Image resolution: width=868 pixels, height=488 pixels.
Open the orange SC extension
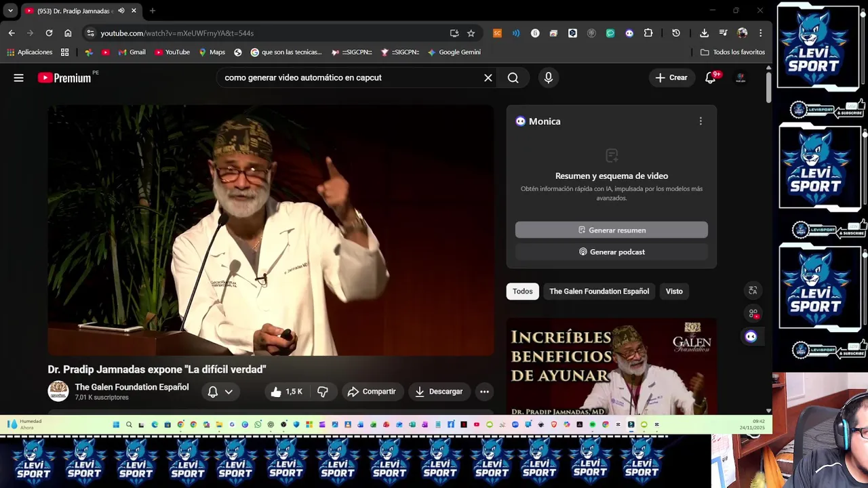(497, 33)
